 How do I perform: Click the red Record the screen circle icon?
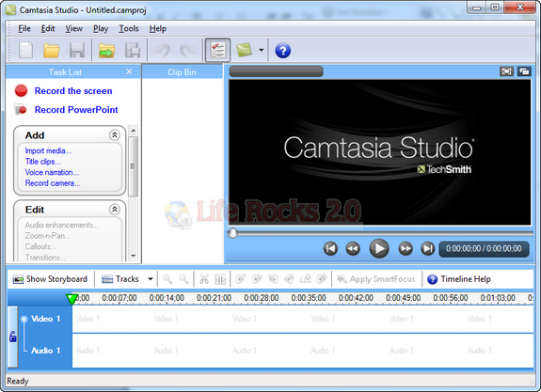(x=21, y=90)
